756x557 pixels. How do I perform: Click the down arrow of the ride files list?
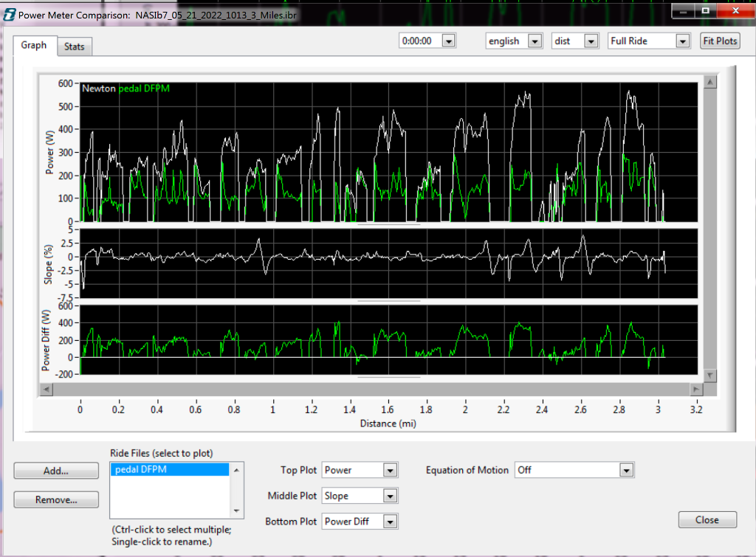coord(236,511)
